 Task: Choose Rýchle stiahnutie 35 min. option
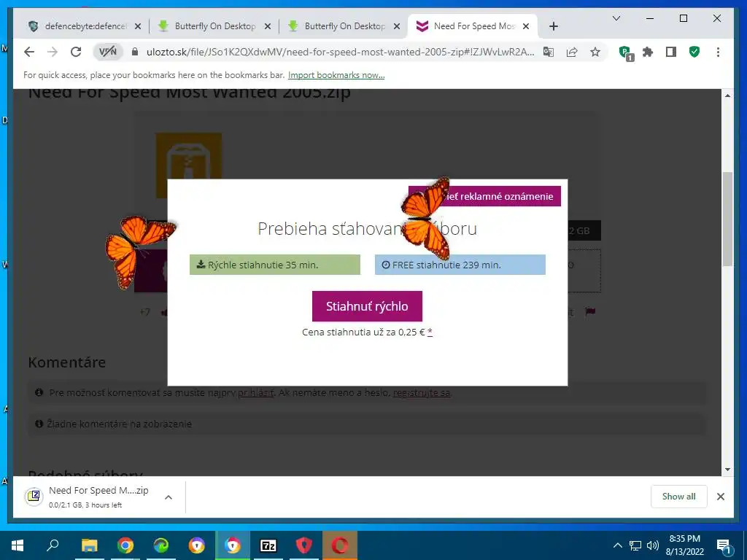(275, 265)
